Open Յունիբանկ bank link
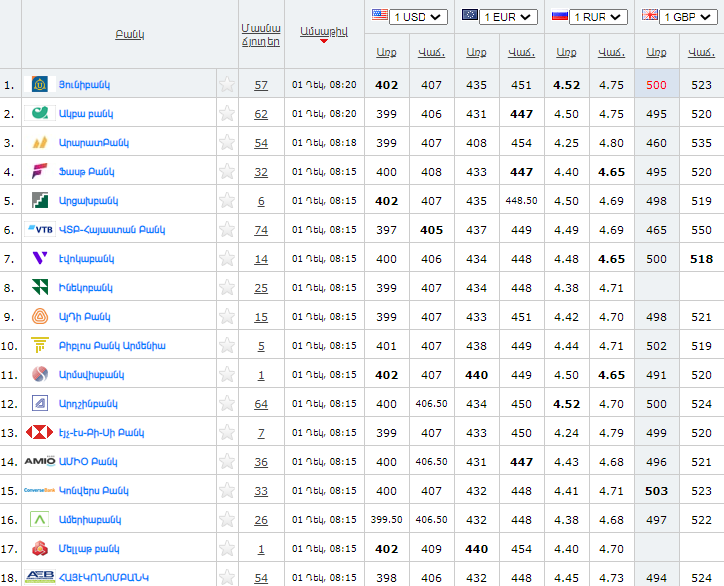 [x=84, y=85]
